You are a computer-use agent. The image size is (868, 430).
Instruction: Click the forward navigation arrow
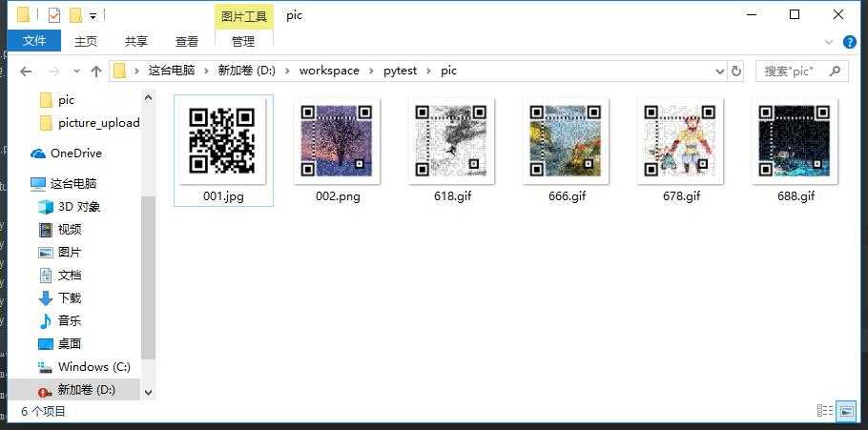coord(53,71)
